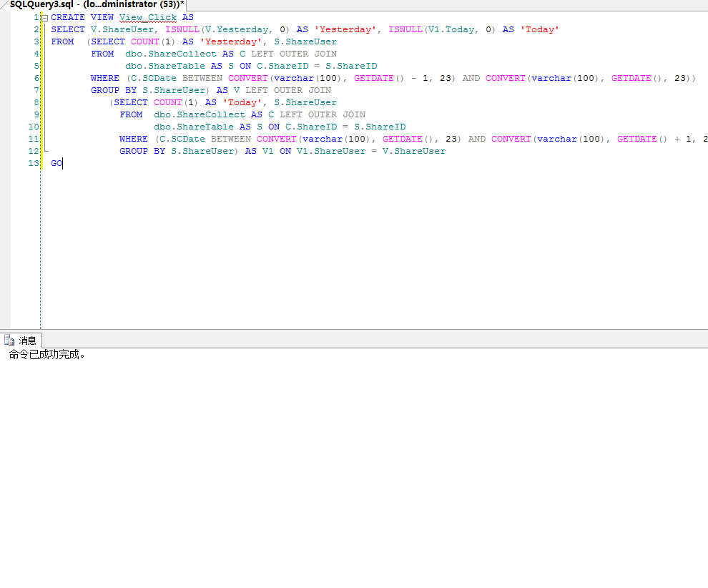Viewport: 708px width, 588px height.
Task: Click dbo.ShareCollect on line 9
Action: [x=199, y=115]
